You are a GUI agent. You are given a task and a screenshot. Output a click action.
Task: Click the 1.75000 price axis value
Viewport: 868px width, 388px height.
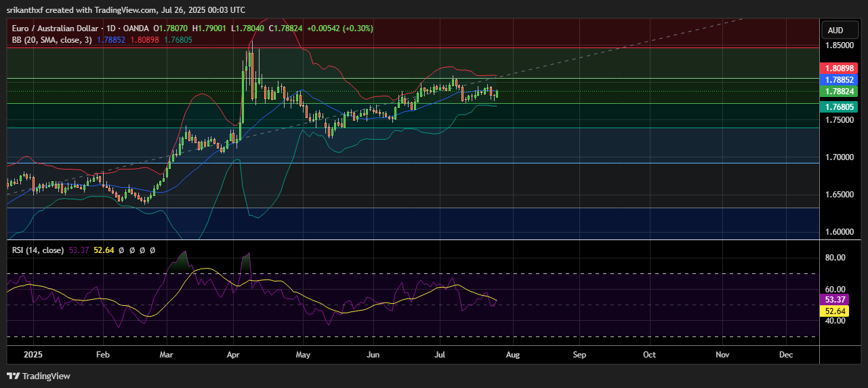(839, 120)
